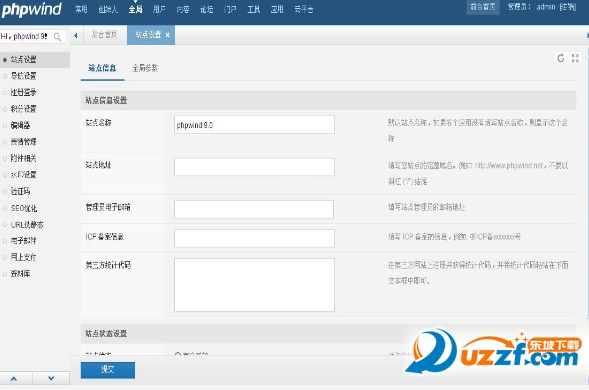Click the 第三方统计代码 text area

(x=254, y=285)
